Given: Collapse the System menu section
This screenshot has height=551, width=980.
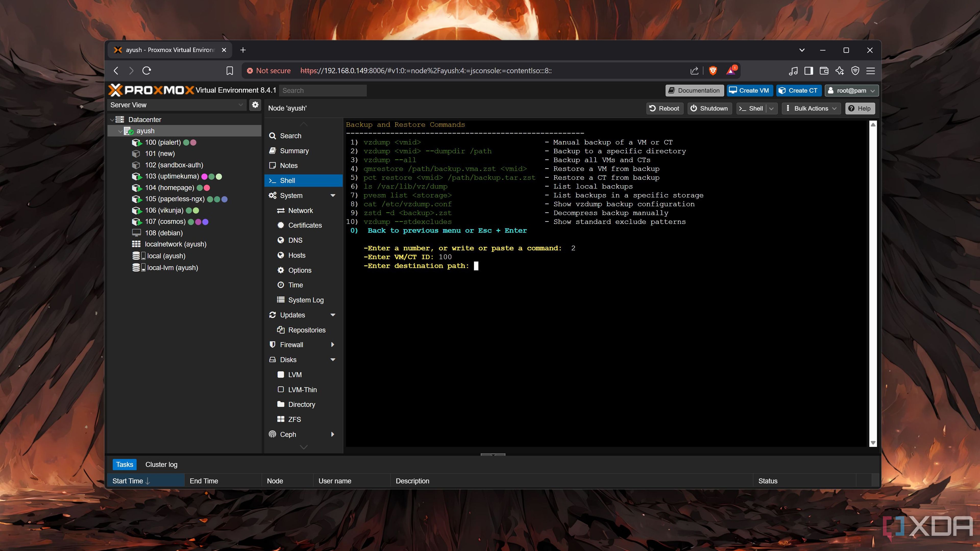Looking at the screenshot, I should click(333, 195).
